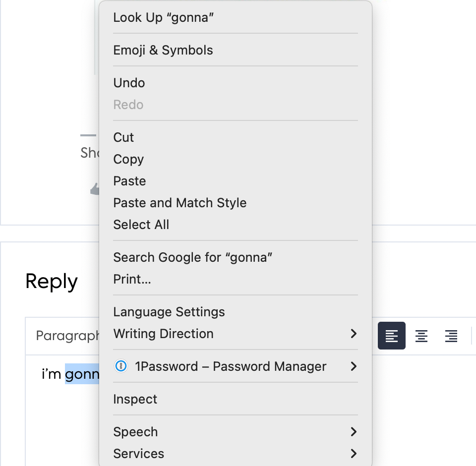The width and height of the screenshot is (476, 466).
Task: Select Copy menu item
Action: [x=235, y=159]
